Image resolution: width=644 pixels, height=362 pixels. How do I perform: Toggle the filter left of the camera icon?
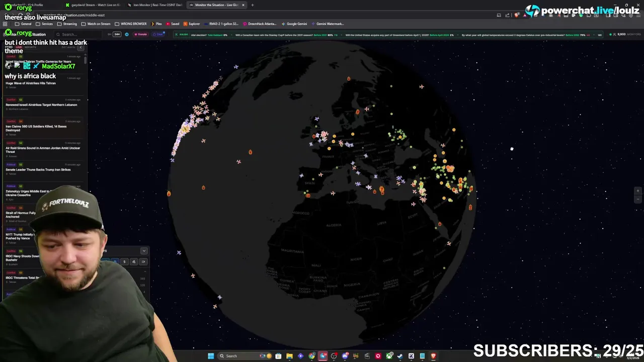134,261
